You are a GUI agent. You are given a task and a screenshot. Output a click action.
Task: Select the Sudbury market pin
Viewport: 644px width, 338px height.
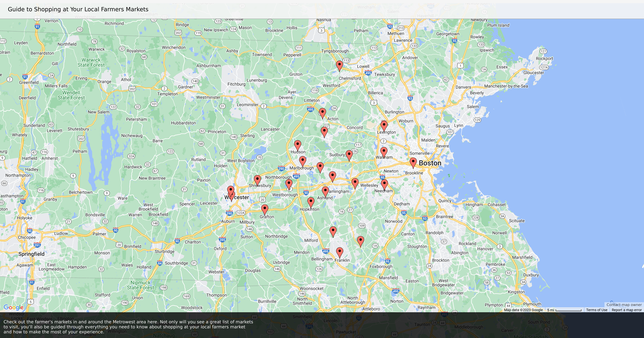(x=349, y=156)
